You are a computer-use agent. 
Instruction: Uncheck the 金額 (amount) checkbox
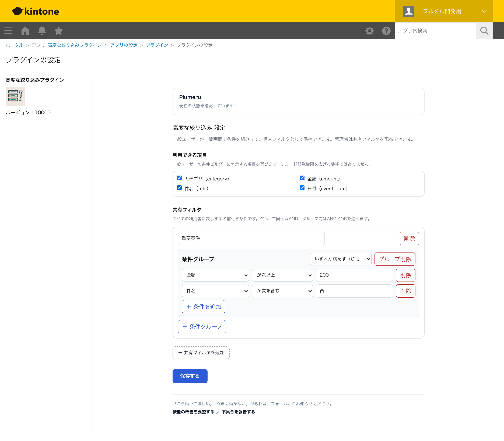302,178
